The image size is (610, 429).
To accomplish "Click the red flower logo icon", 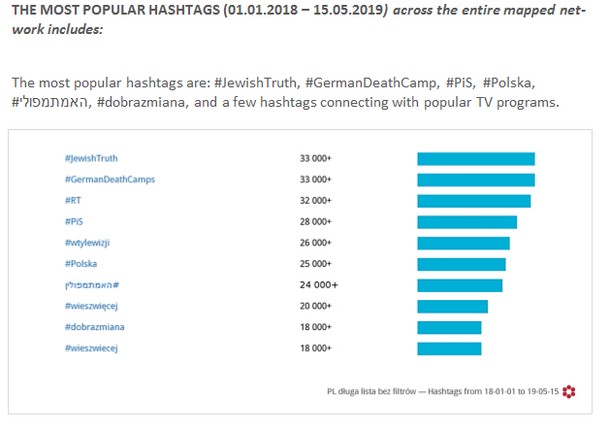I will [x=569, y=392].
